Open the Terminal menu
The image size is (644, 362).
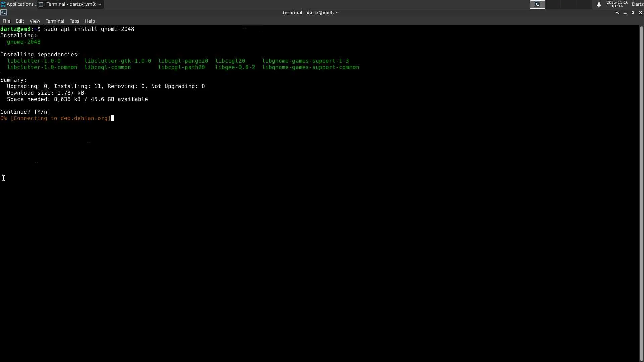tap(55, 21)
